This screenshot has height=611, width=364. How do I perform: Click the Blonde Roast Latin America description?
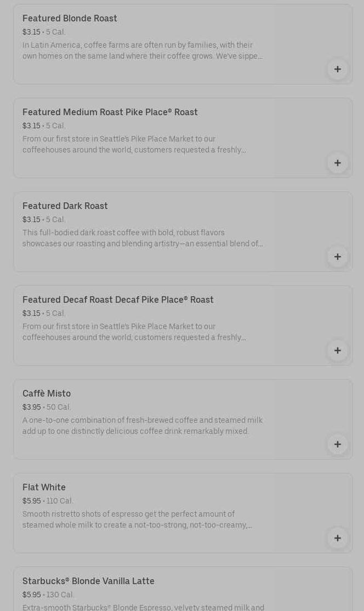pos(143,50)
